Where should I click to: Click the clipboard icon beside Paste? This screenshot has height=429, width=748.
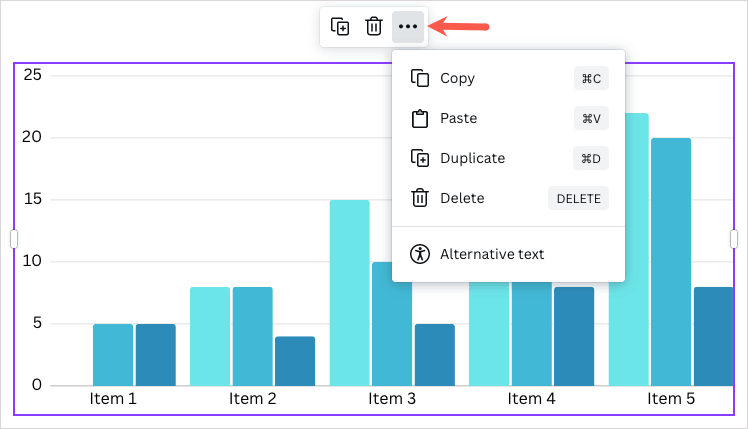pyautogui.click(x=420, y=118)
